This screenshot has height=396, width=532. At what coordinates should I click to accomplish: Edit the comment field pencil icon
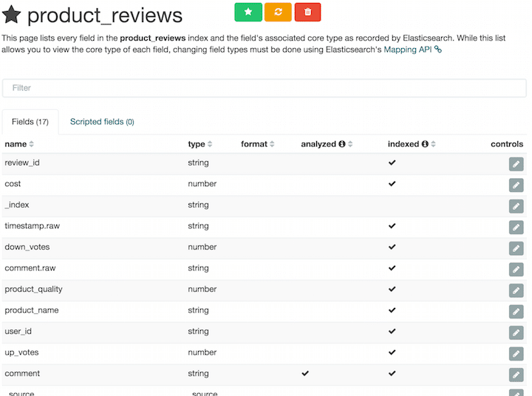tap(516, 375)
